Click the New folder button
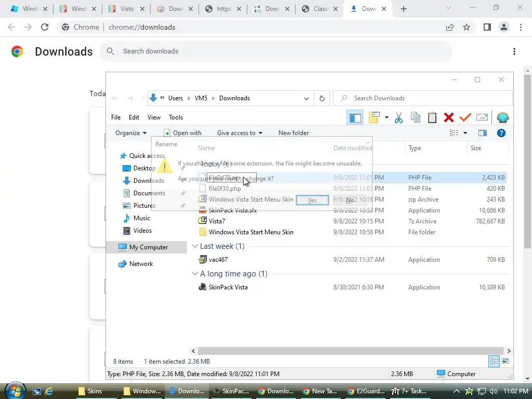 (294, 133)
